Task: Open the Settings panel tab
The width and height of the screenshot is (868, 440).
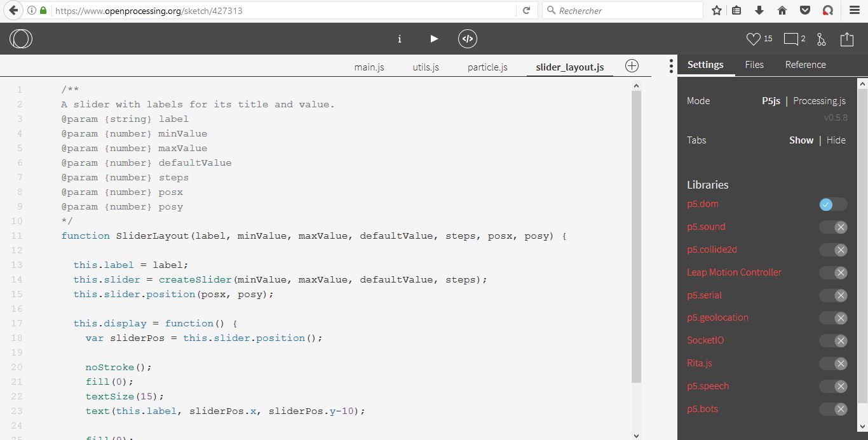Action: (x=705, y=65)
